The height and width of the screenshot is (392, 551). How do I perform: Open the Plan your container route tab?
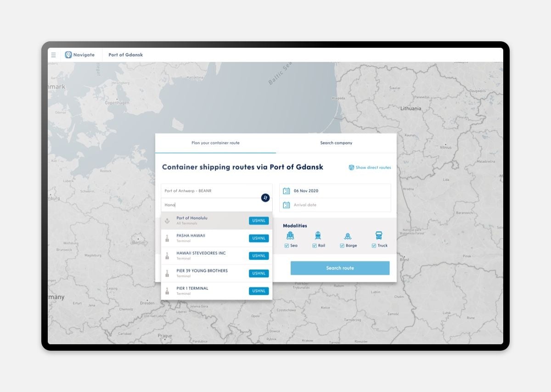pos(215,143)
